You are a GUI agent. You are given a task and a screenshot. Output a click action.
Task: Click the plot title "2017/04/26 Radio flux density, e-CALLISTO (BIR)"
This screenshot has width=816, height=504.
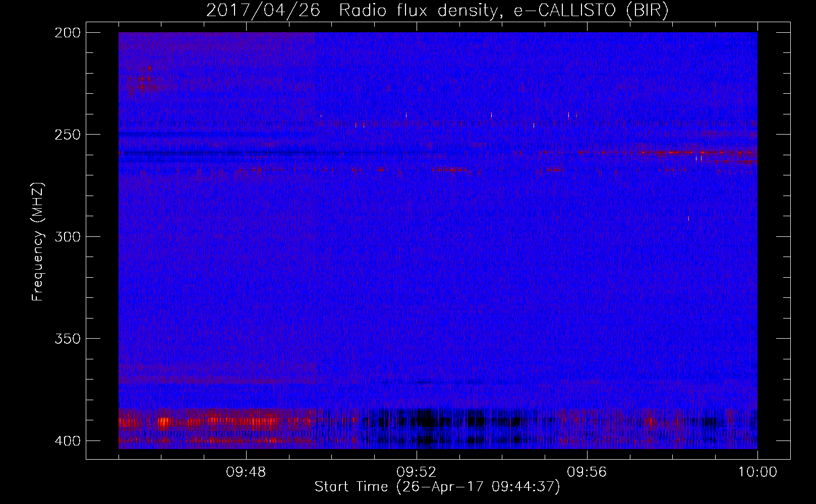[x=437, y=11]
